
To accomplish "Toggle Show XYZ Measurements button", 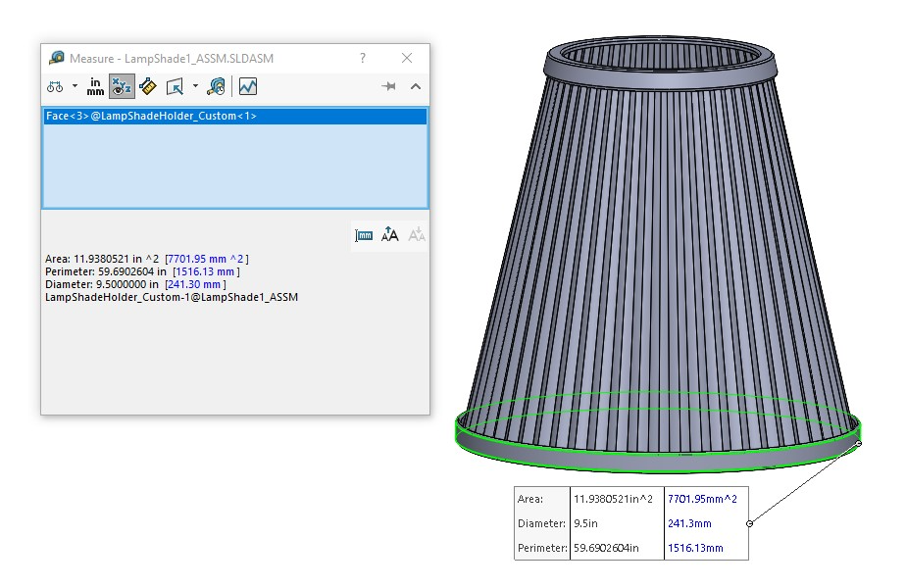I will pos(122,86).
